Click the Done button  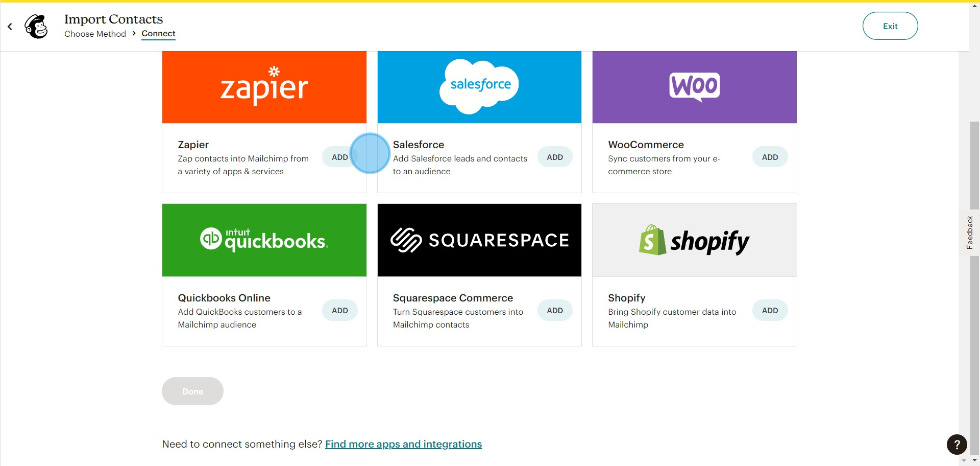click(192, 391)
